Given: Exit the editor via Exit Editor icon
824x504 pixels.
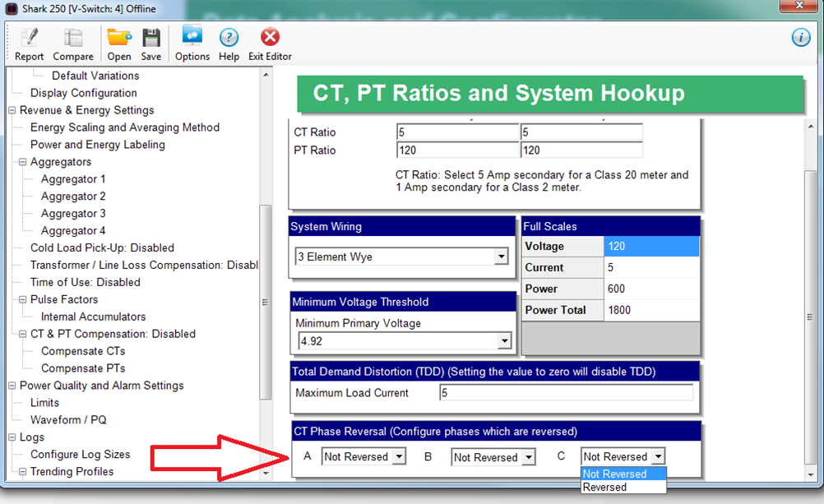Looking at the screenshot, I should click(x=270, y=44).
